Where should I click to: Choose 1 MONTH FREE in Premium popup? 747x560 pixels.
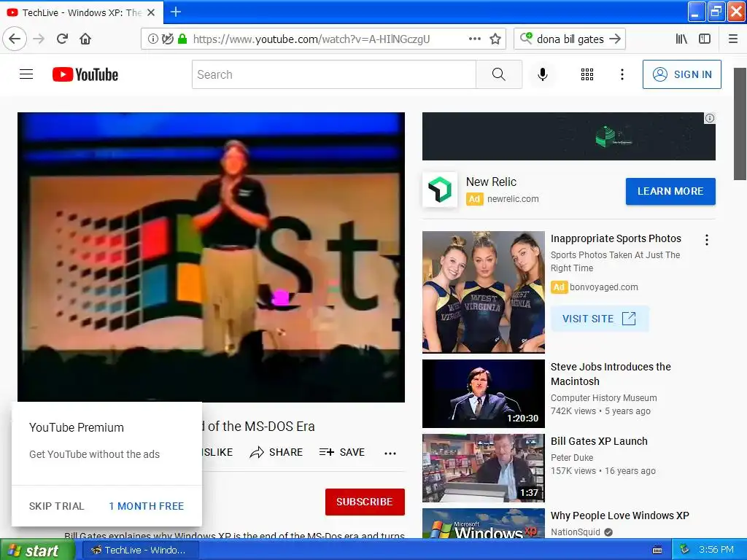146,506
